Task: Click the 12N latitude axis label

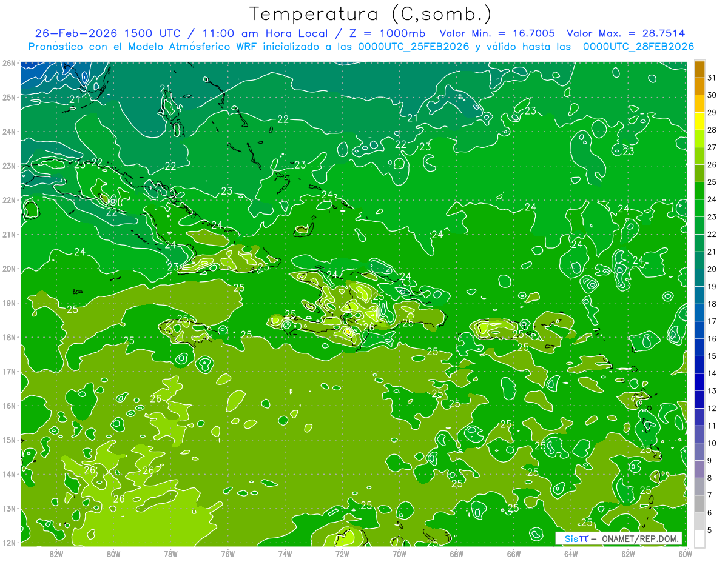Action: point(8,543)
